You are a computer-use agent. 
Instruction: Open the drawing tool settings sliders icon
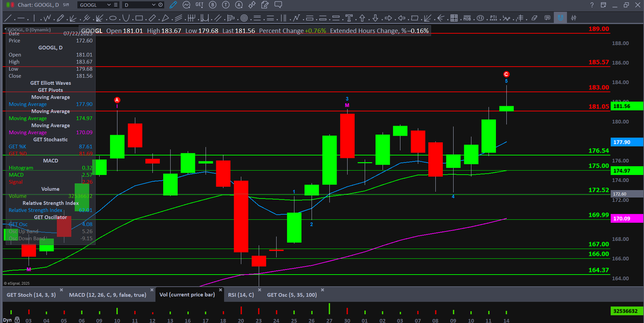coord(573,18)
